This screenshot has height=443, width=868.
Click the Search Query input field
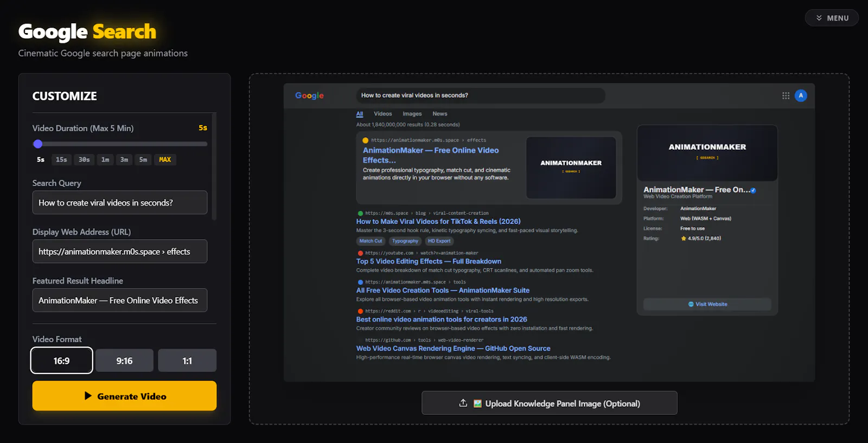120,202
